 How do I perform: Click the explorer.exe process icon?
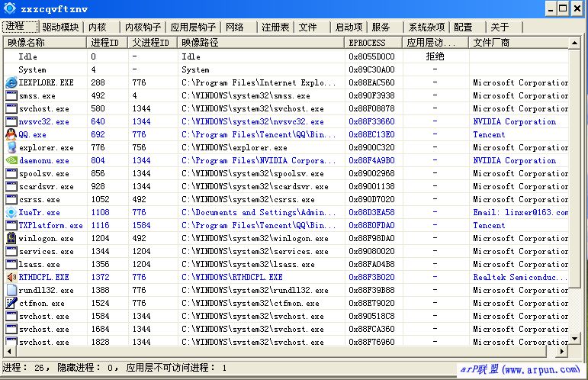point(11,147)
